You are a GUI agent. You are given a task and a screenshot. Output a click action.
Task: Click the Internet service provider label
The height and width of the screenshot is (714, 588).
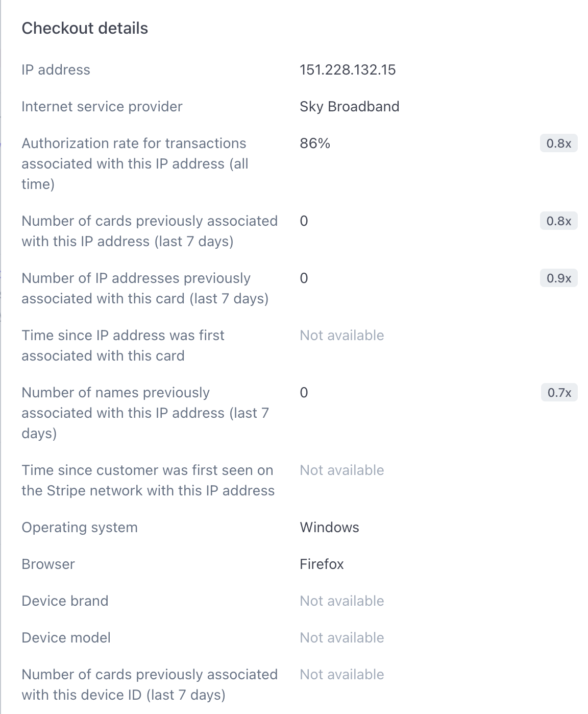click(102, 107)
